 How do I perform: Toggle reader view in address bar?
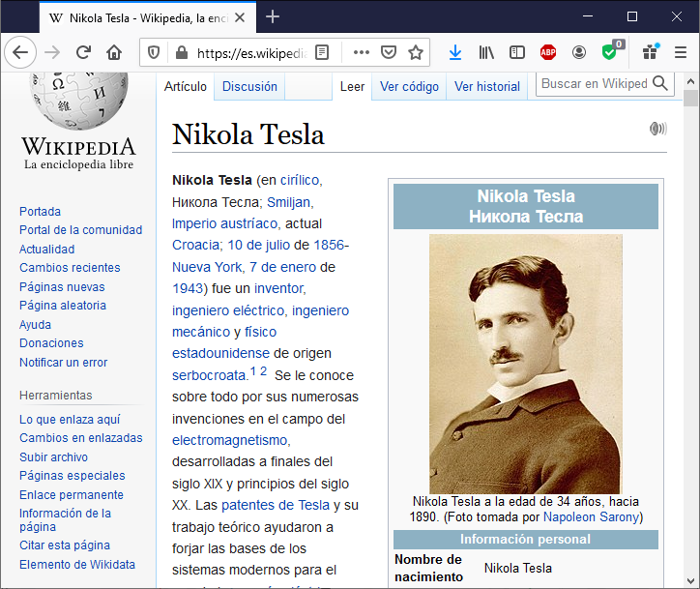click(x=322, y=52)
